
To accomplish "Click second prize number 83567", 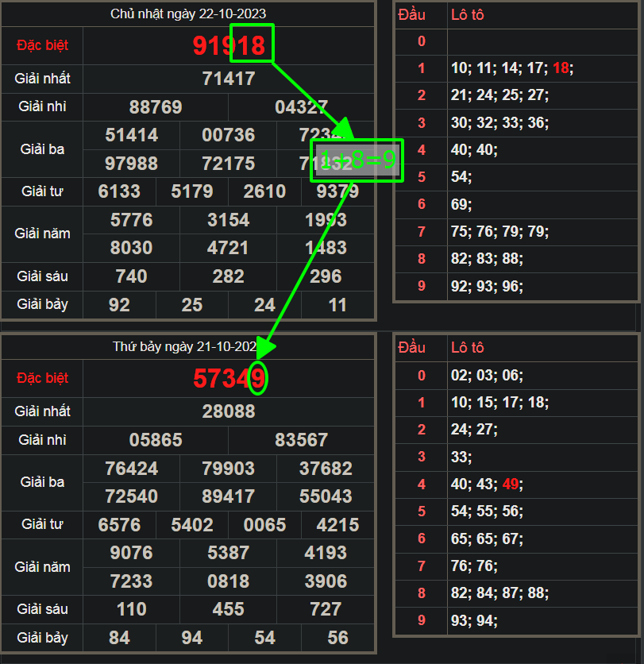I will coord(301,440).
